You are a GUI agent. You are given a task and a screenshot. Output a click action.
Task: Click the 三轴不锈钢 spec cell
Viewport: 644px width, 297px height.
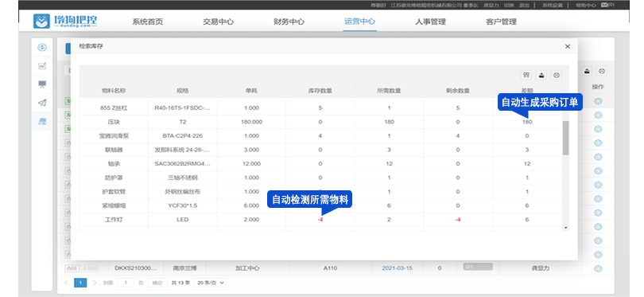[x=182, y=178]
